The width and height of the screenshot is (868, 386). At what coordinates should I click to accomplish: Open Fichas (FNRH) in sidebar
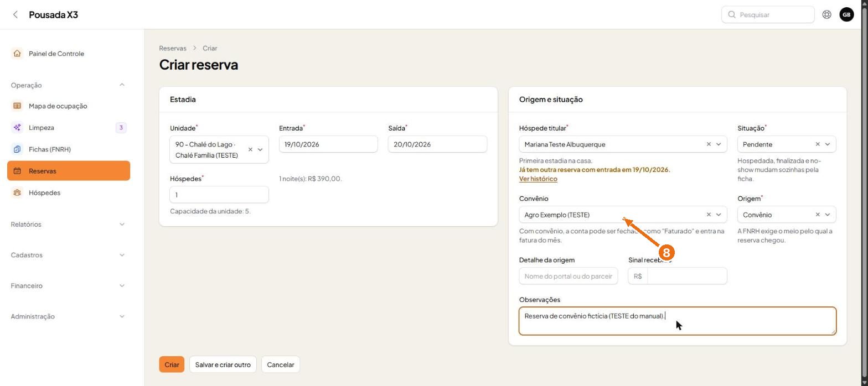pyautogui.click(x=69, y=149)
